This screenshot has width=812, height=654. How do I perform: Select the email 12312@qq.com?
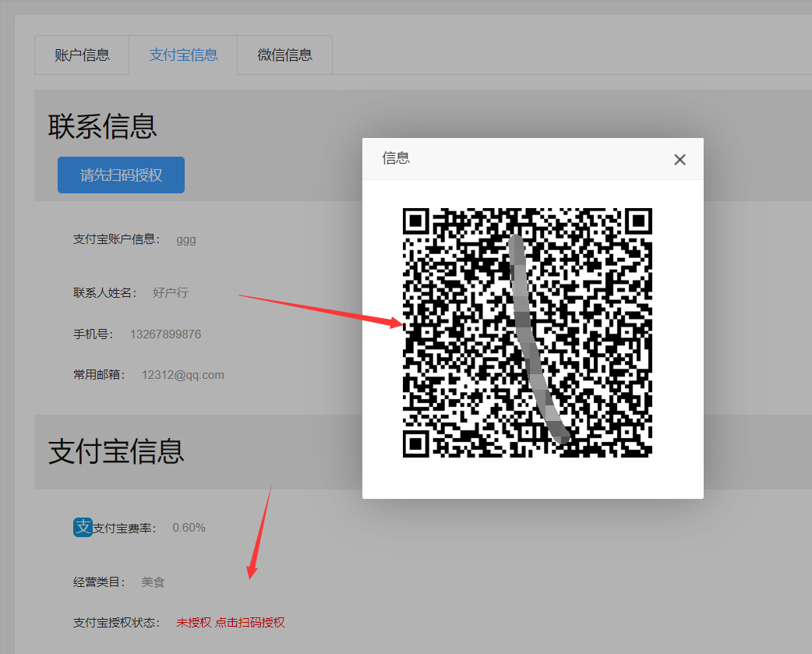tap(183, 375)
